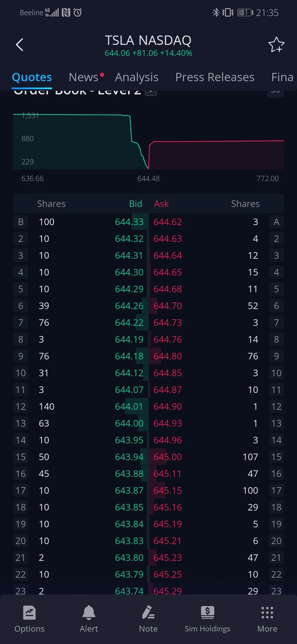Open the News tab

point(84,77)
